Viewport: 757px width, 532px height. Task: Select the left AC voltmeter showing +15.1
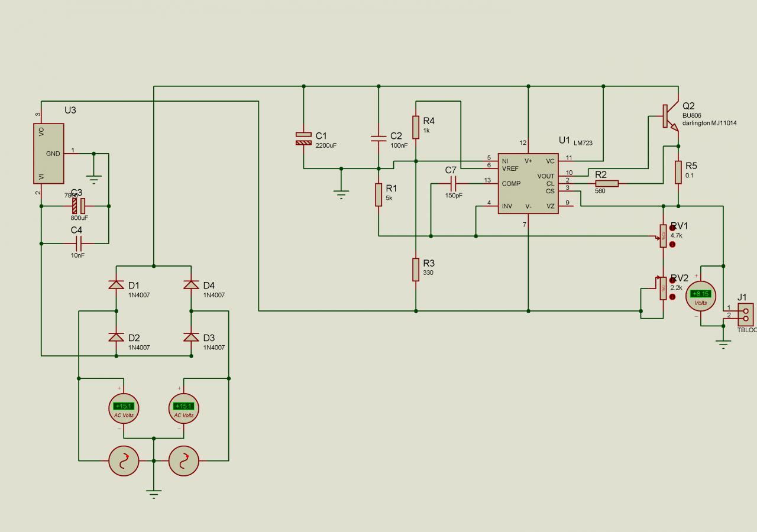(124, 408)
